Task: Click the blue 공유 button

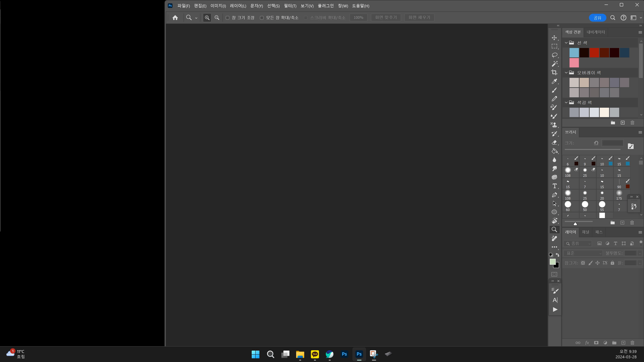Action: click(x=598, y=18)
